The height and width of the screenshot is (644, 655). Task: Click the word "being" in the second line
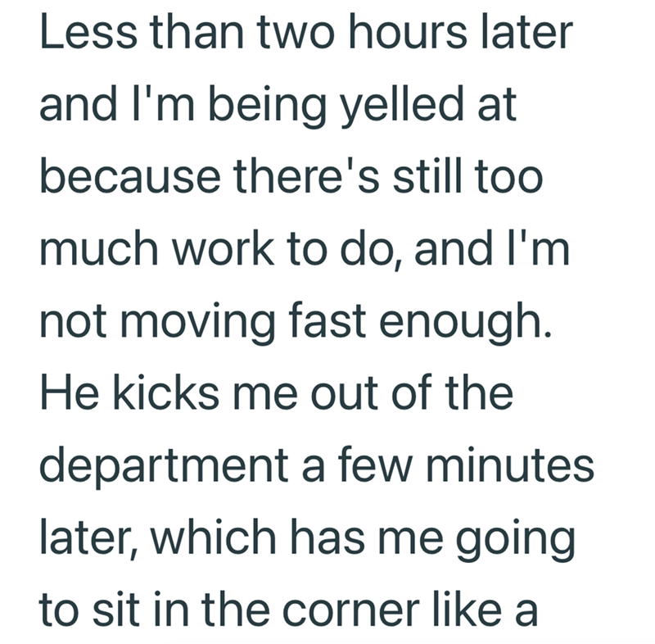coord(267,105)
